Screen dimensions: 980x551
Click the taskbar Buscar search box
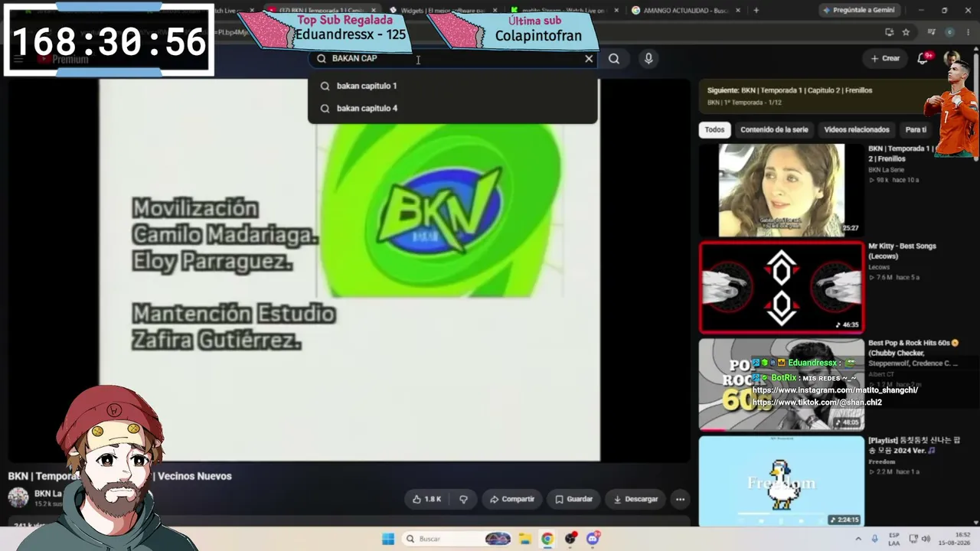coord(457,539)
